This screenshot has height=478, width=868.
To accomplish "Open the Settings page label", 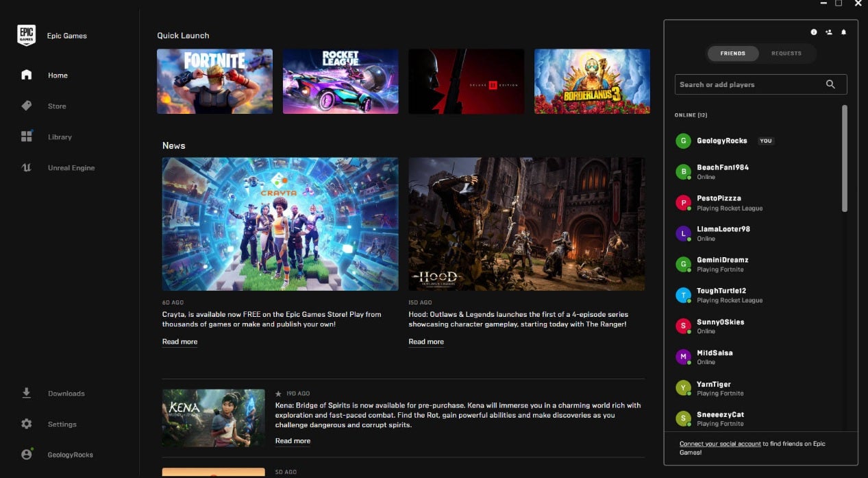I will point(62,425).
